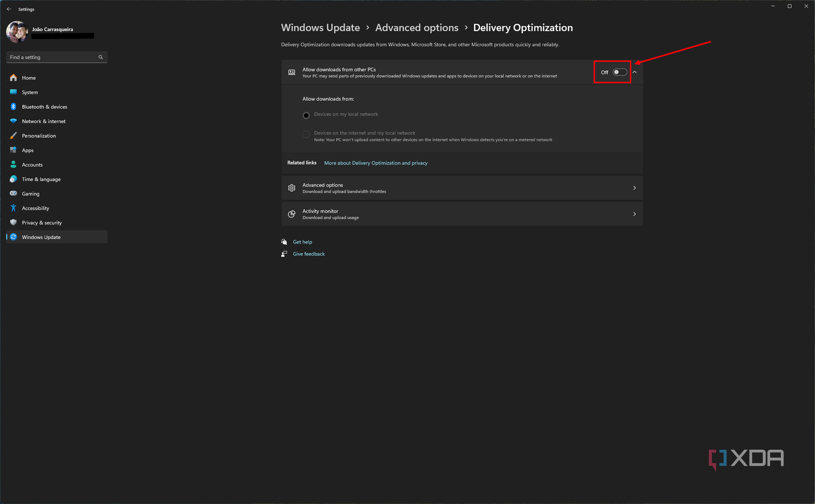This screenshot has height=504, width=815.
Task: Click the Allow downloads PC icon
Action: click(x=292, y=72)
